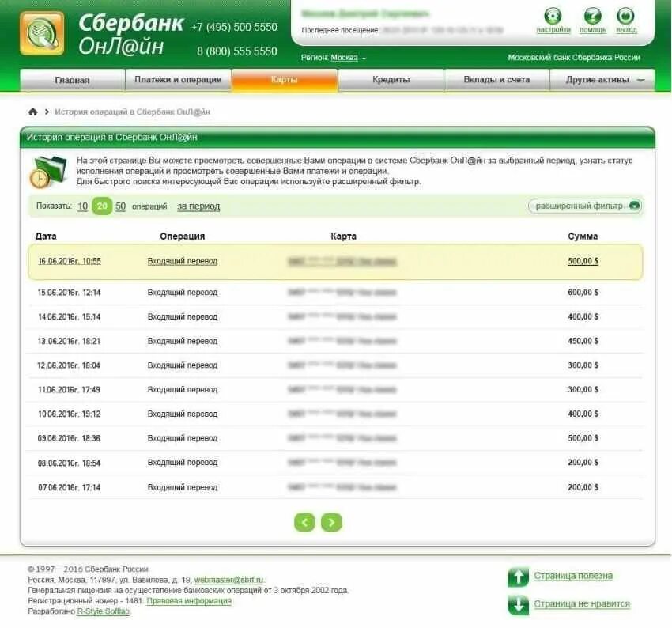Open the webmaster@sbrf.ru email link
672x628 pixels.
[x=228, y=580]
